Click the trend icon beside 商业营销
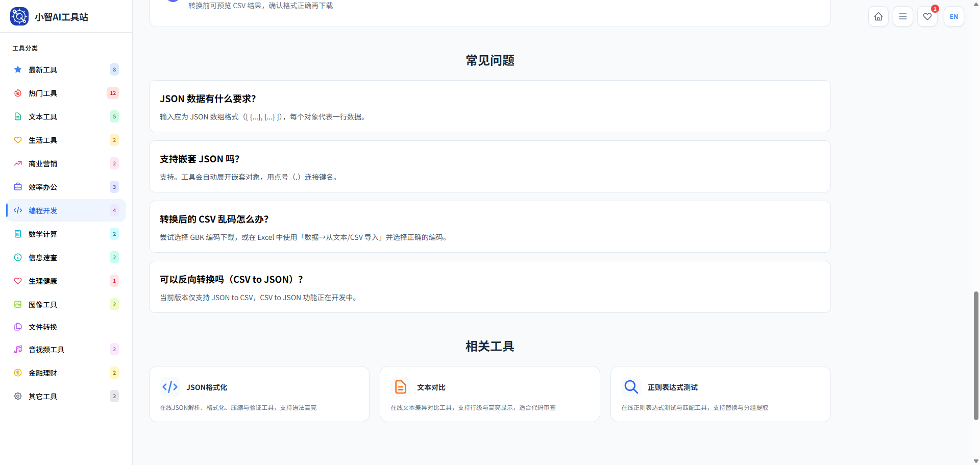980x465 pixels. tap(18, 163)
